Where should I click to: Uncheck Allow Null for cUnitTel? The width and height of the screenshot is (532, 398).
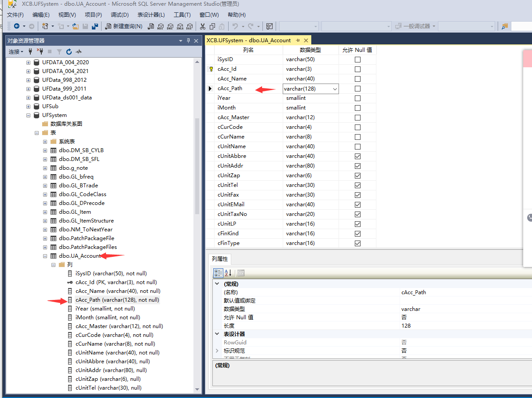pyautogui.click(x=357, y=185)
